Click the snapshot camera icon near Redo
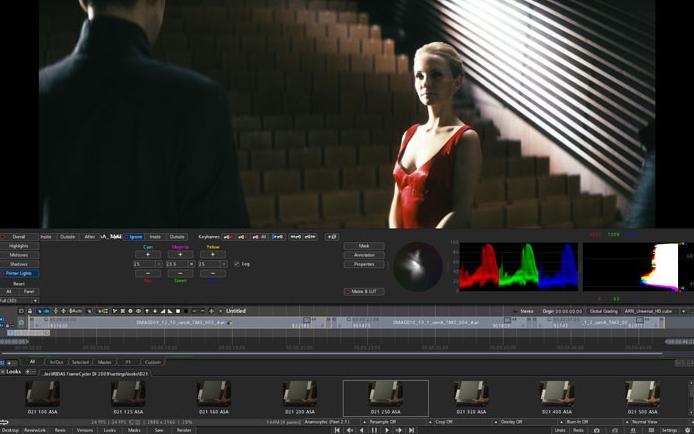 pos(597,430)
